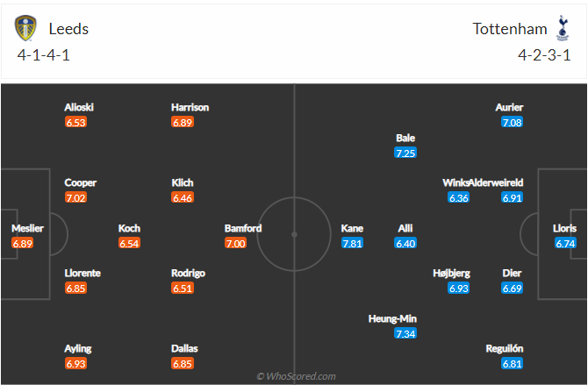Click Kane's 7.81 rating badge

point(352,243)
